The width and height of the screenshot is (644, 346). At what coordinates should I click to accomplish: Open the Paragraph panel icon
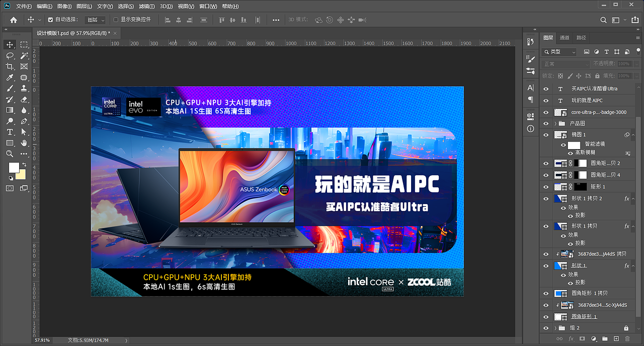530,100
